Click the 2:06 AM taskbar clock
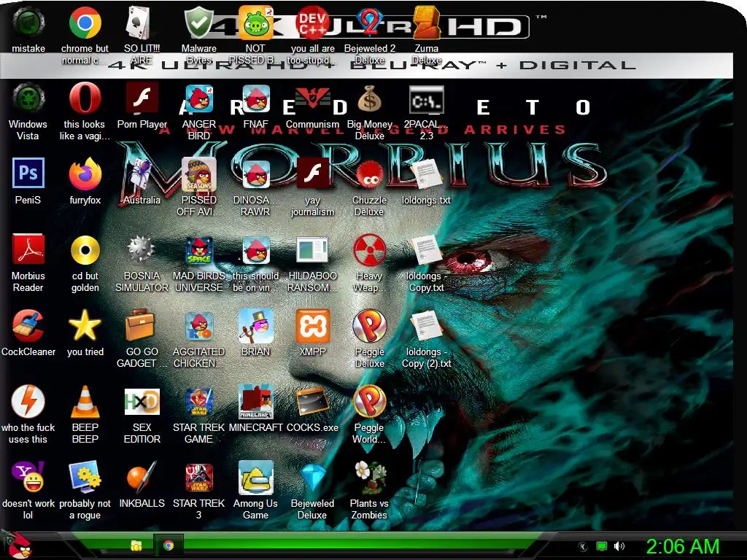 pos(682,546)
